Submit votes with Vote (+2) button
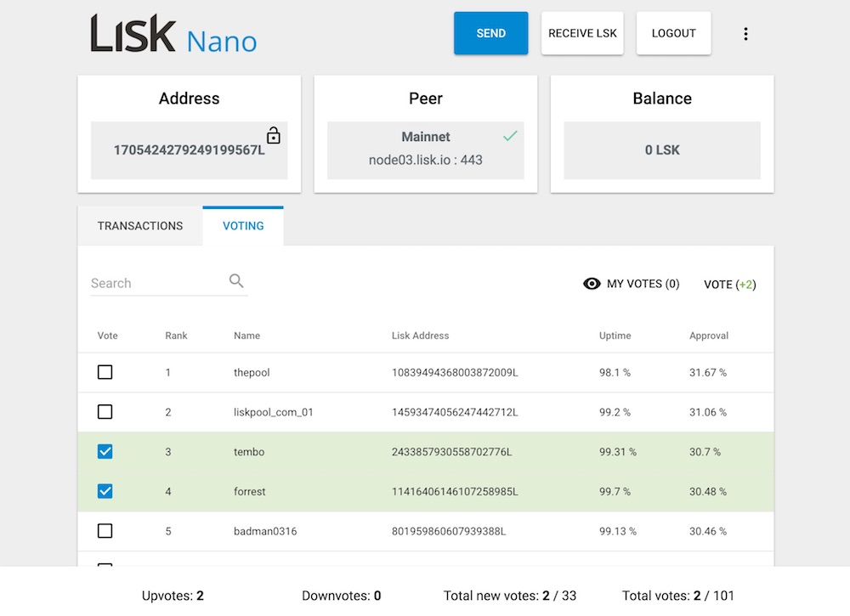This screenshot has width=850, height=616. point(729,284)
